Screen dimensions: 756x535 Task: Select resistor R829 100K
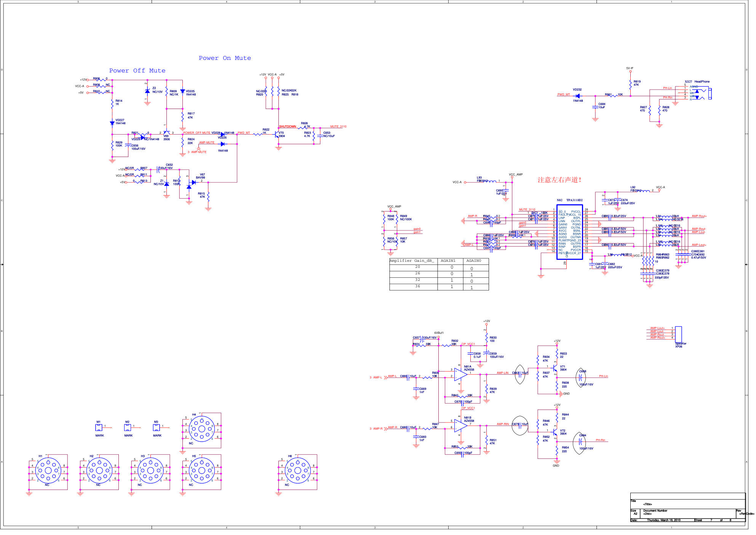(x=112, y=145)
